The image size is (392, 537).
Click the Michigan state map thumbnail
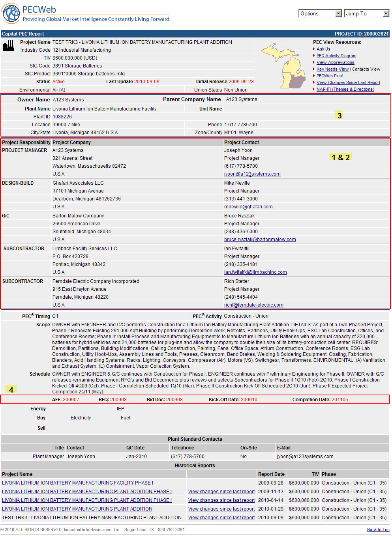coord(283,66)
